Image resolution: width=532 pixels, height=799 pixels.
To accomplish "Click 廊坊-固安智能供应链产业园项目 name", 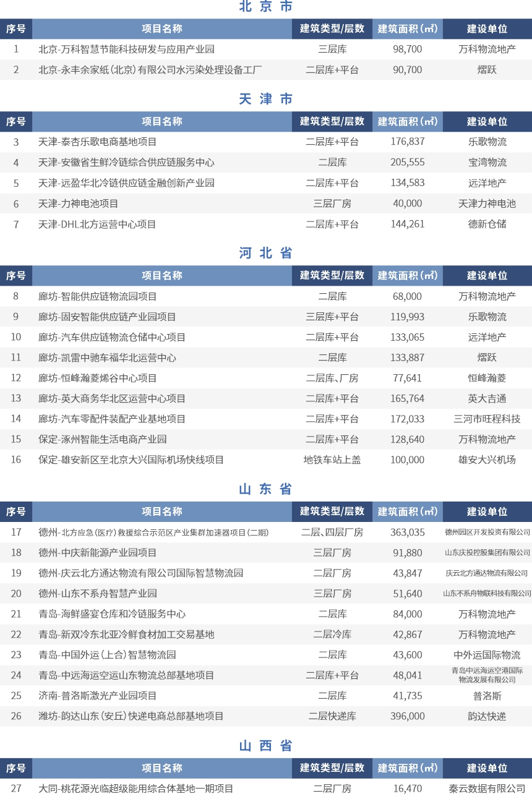I will click(107, 317).
